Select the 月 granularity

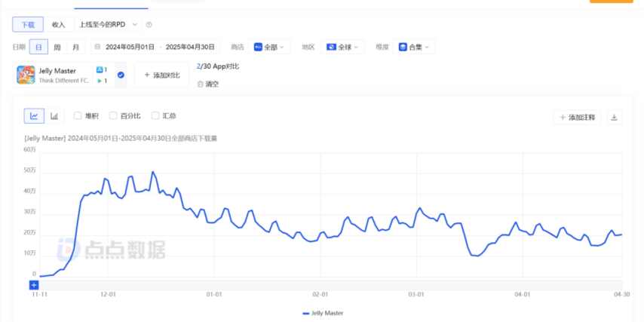(76, 47)
